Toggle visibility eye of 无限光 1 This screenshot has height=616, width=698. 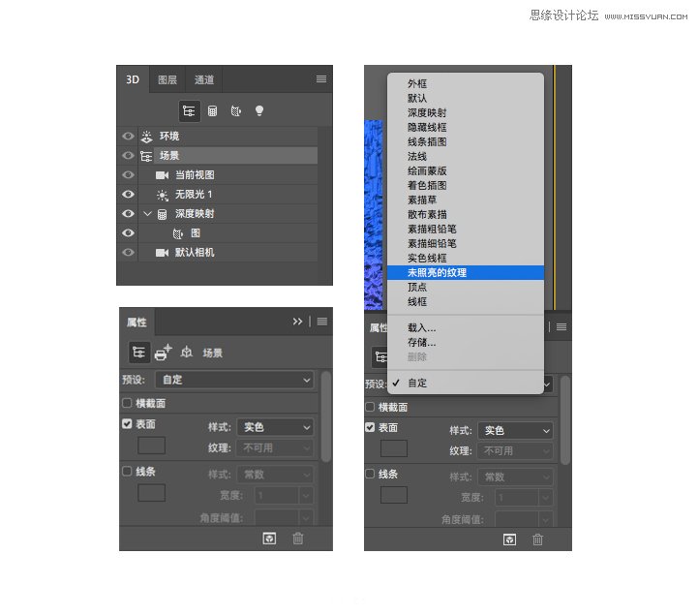(128, 195)
